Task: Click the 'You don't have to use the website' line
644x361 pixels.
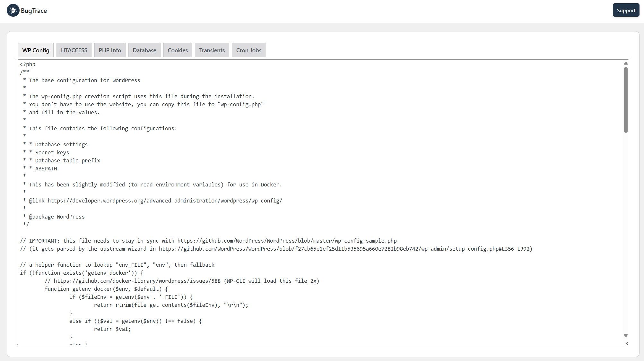Action: [143, 104]
